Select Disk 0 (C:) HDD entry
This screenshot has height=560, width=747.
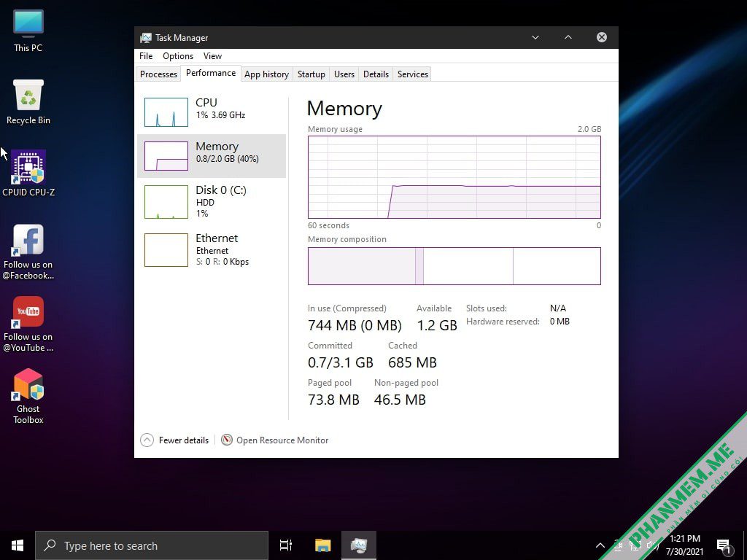[212, 202]
